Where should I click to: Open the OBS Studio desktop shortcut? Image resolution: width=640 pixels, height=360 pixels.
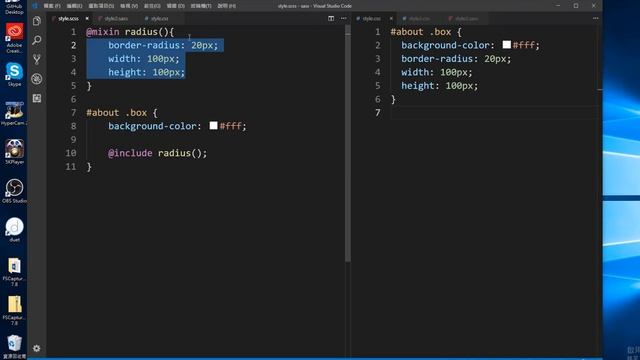[x=14, y=191]
